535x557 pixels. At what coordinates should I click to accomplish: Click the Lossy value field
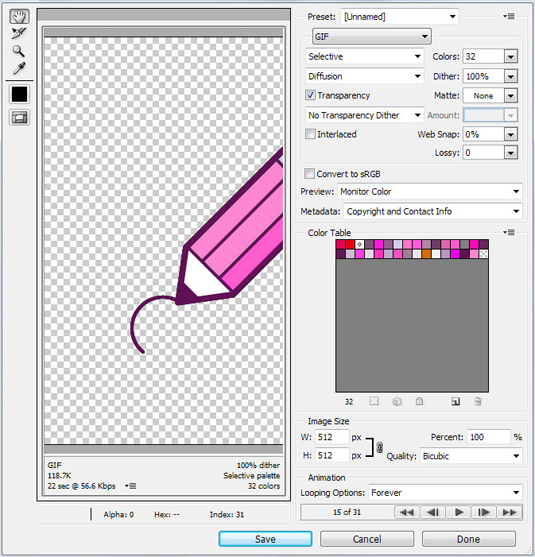click(x=483, y=153)
